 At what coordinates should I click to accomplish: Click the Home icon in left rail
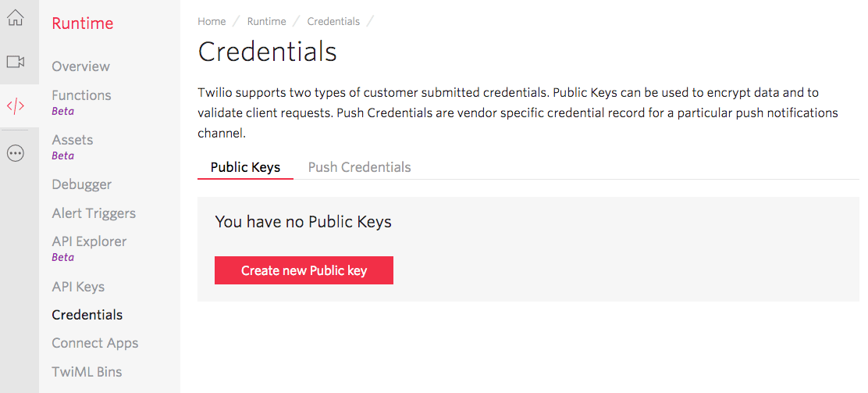(16, 18)
